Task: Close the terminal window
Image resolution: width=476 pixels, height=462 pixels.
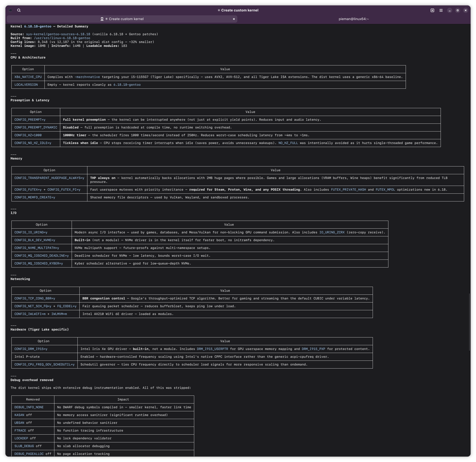Action: [x=465, y=10]
